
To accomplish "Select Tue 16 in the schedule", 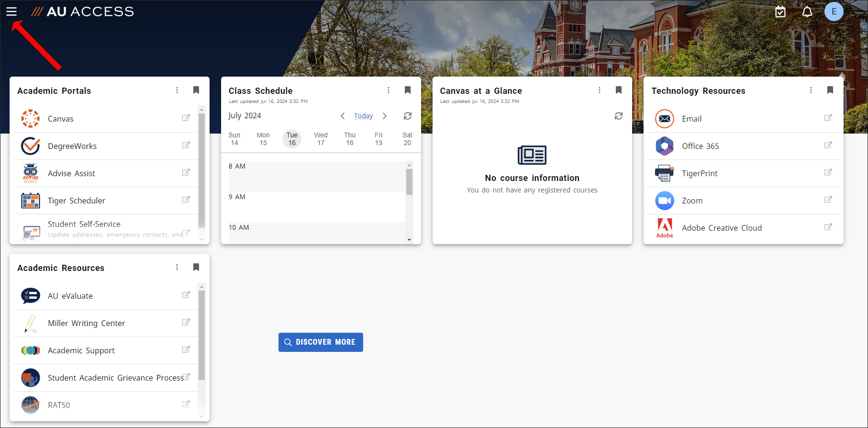I will [292, 139].
